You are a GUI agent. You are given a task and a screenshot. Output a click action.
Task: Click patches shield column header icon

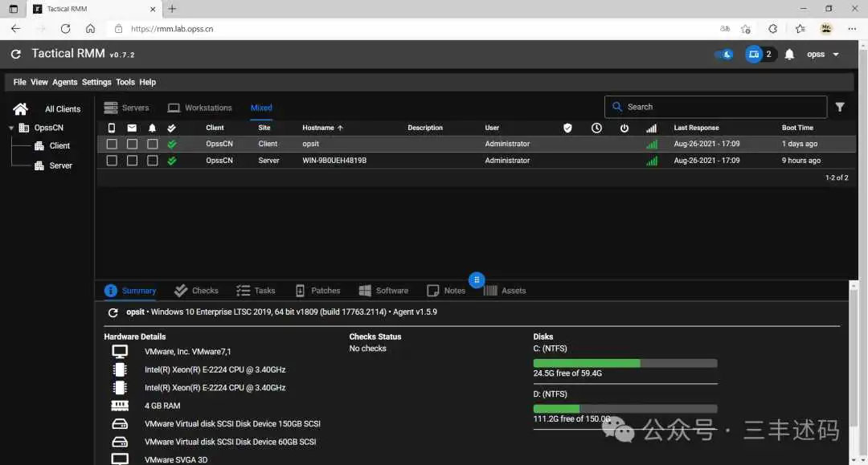(x=567, y=128)
